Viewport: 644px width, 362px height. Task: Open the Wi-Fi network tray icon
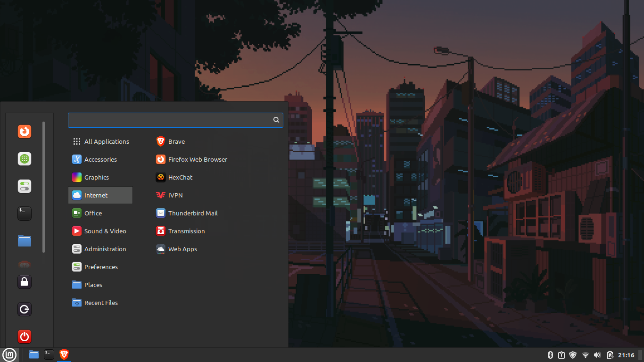[x=585, y=355]
